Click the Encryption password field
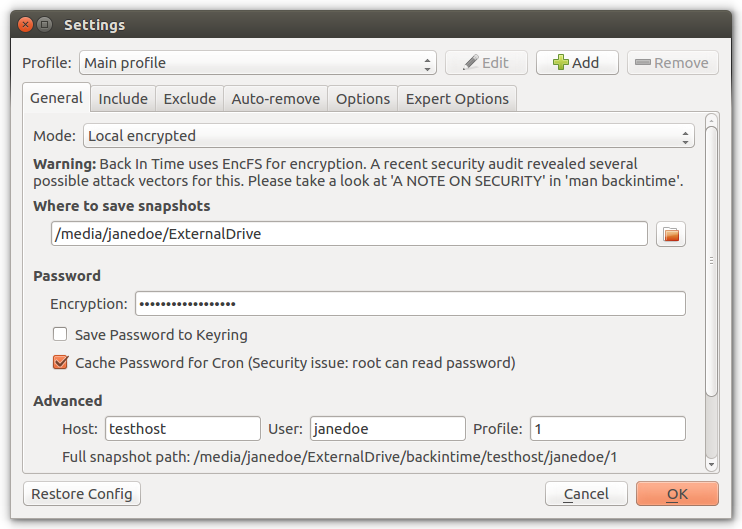 point(410,303)
